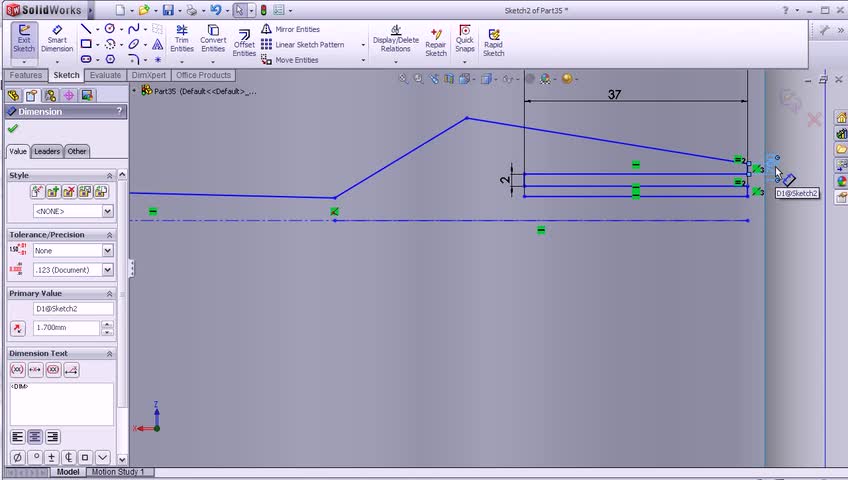Choose the Circle sketch tool

(110, 28)
